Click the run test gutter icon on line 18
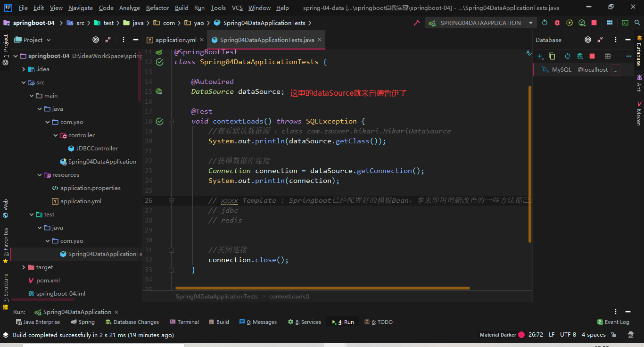This screenshot has width=644, height=347. click(x=159, y=121)
